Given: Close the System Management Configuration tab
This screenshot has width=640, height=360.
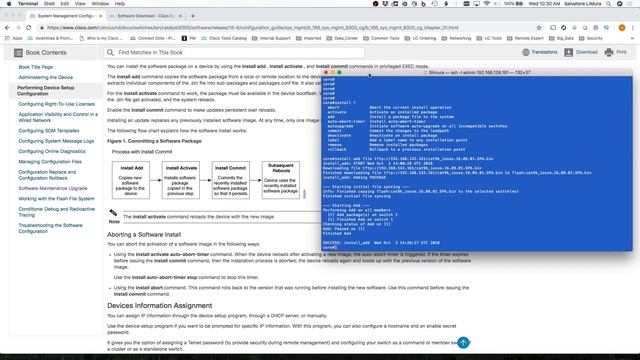Looking at the screenshot, I should pyautogui.click(x=100, y=16).
